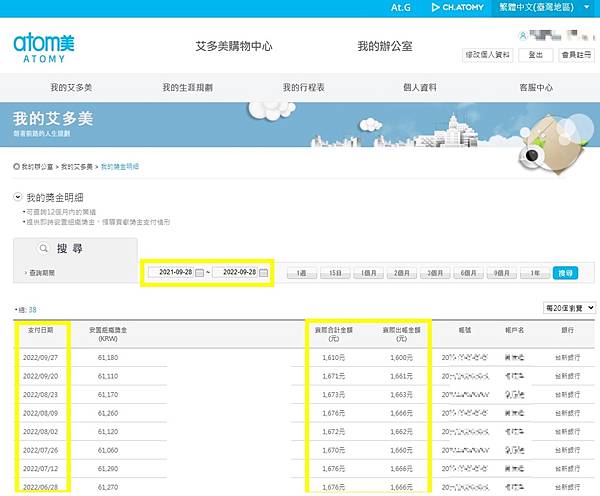
Task: Open the 繁體中文 language dropdown
Action: tap(545, 7)
